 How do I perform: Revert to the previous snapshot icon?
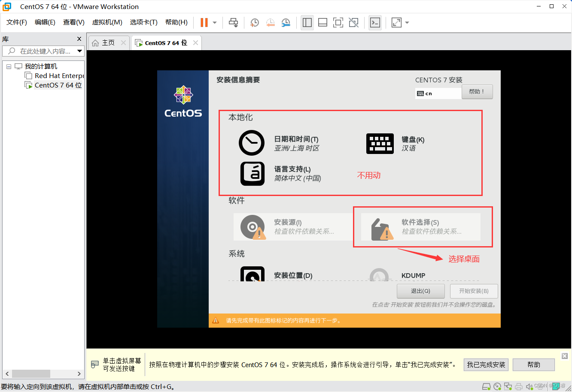270,23
